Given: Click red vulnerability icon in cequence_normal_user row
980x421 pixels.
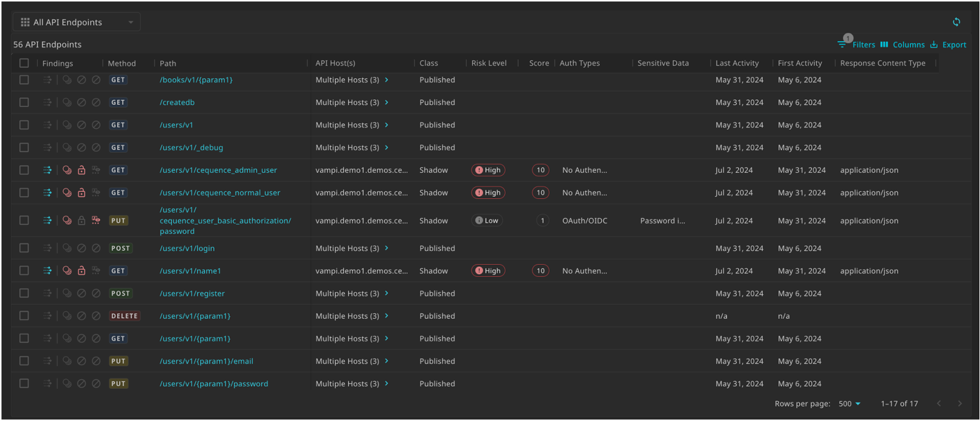Looking at the screenshot, I should tap(67, 193).
